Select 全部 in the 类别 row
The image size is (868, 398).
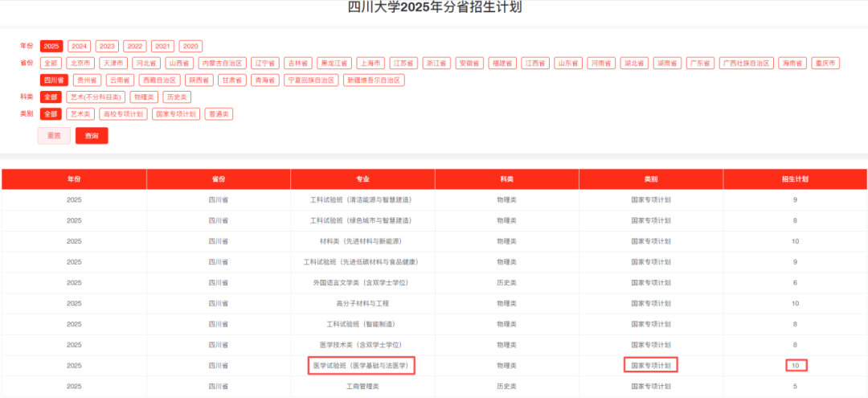[51, 115]
